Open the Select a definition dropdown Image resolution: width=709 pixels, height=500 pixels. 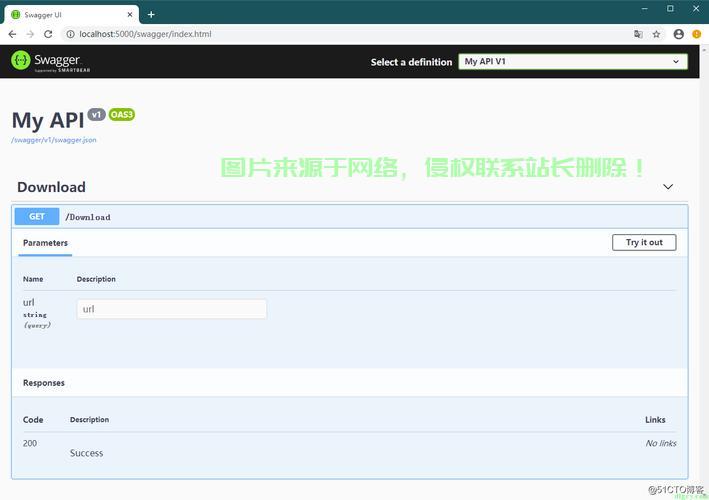[572, 62]
